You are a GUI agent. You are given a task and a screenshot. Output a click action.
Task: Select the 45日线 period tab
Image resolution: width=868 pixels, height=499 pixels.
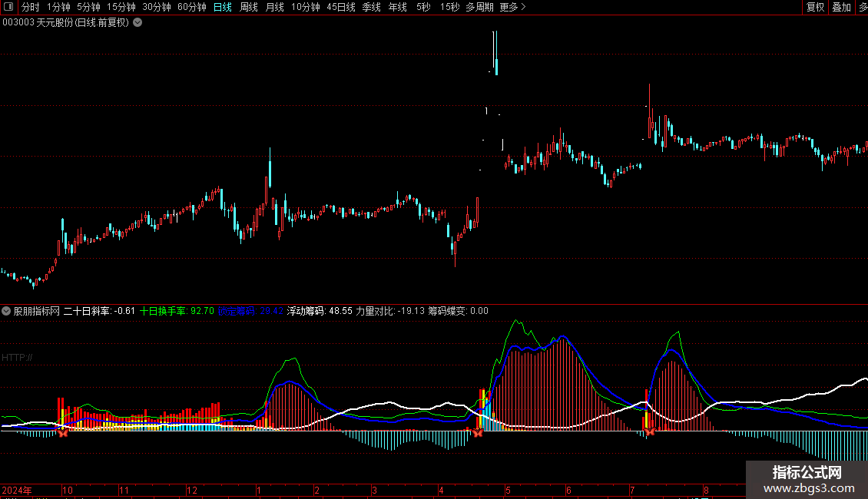point(340,7)
